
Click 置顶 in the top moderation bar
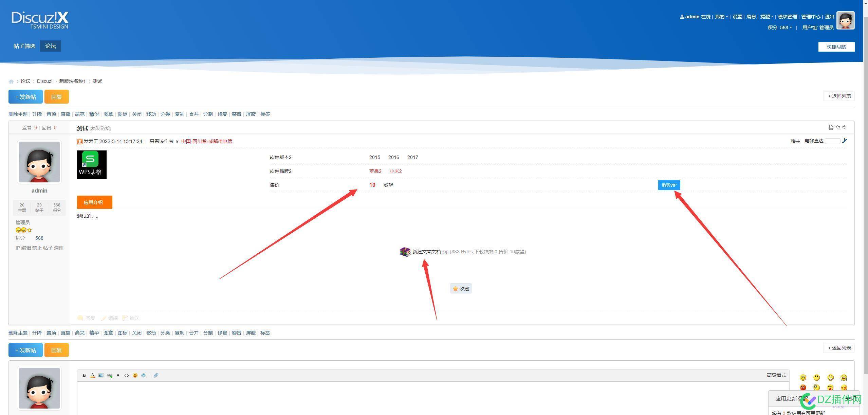tap(51, 114)
